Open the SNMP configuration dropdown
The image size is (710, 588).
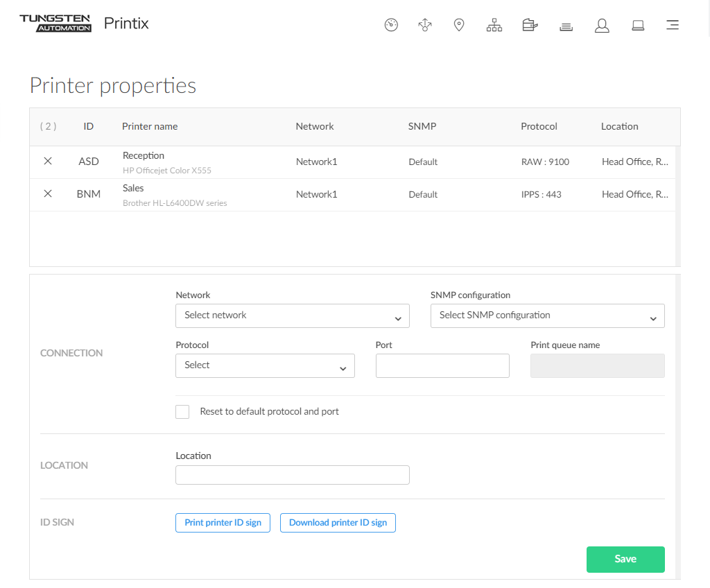(x=547, y=315)
